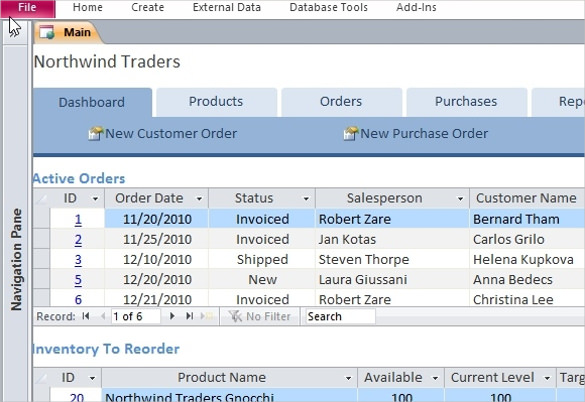Open order ID 3 link
This screenshot has width=585, height=402.
(x=78, y=259)
